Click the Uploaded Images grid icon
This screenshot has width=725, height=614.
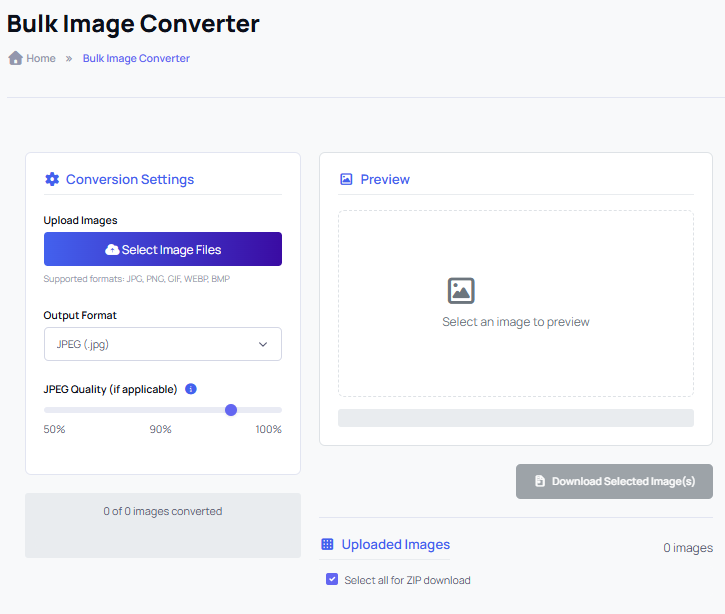tap(327, 544)
